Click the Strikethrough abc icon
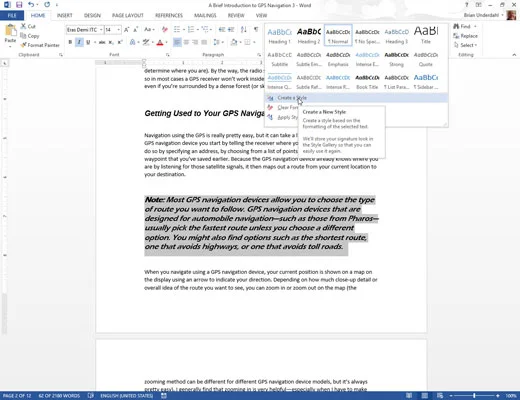Image resolution: width=520 pixels, height=400 pixels. 102,42
